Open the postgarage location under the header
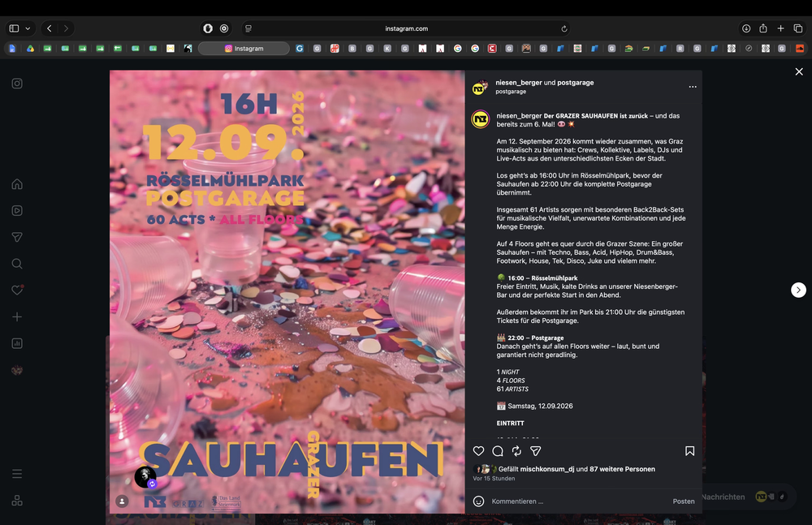Viewport: 812px width, 525px height. click(511, 92)
